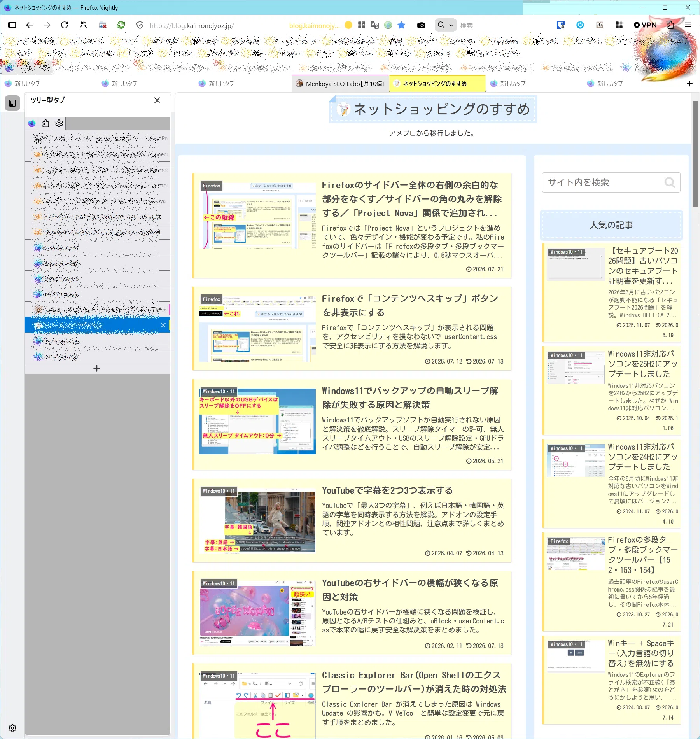The image size is (700, 739).
Task: Click puzzle piece button in tree tab panel
Action: click(x=45, y=123)
